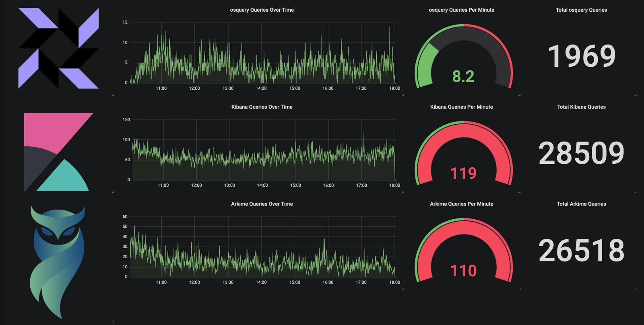Select the Total osquery Queries panel title
Viewport: 644px width, 325px height.
point(582,10)
